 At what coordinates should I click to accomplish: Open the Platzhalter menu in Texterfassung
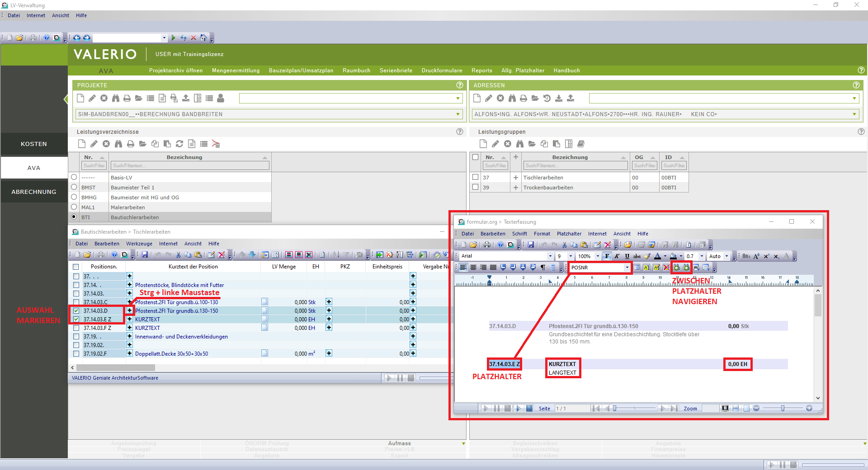click(569, 234)
